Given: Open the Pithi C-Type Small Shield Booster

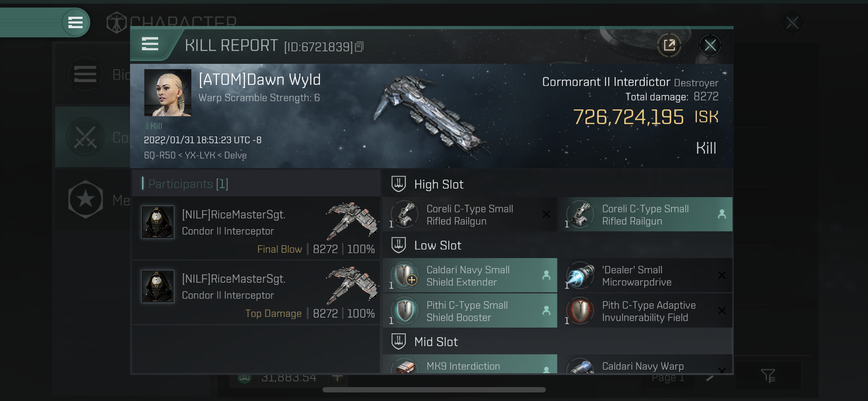Looking at the screenshot, I should [x=470, y=311].
